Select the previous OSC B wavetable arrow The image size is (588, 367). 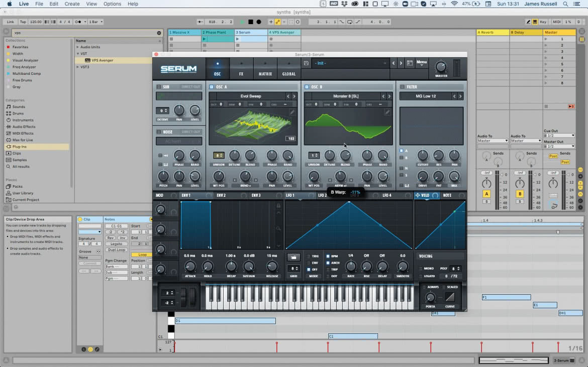(x=383, y=96)
